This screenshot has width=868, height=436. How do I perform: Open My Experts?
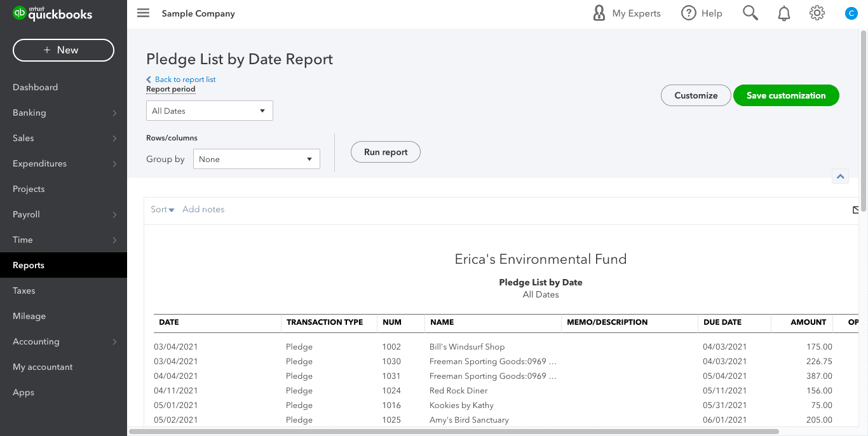(x=627, y=13)
